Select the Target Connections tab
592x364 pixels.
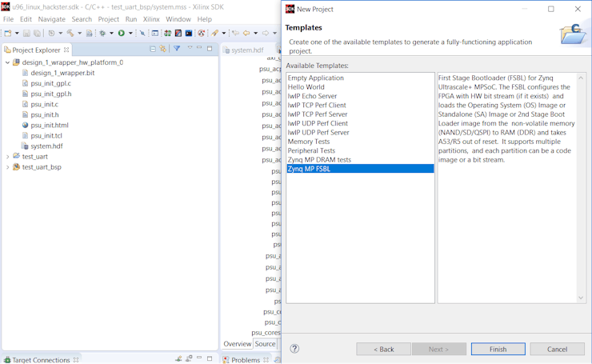41,360
